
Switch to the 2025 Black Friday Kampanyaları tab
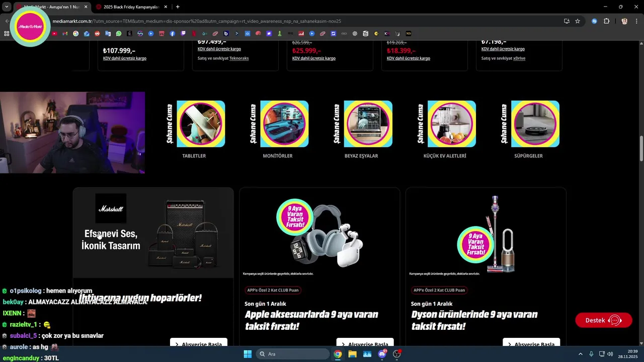tap(131, 7)
